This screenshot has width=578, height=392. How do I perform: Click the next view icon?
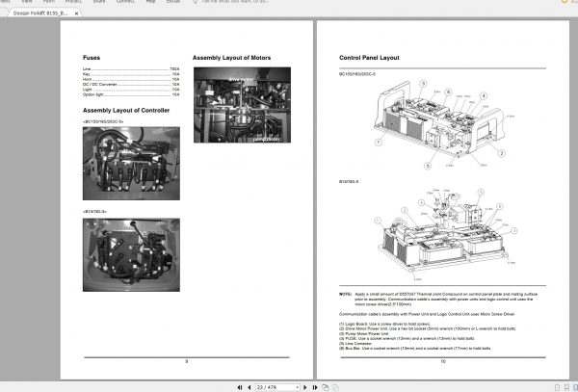tap(335, 387)
